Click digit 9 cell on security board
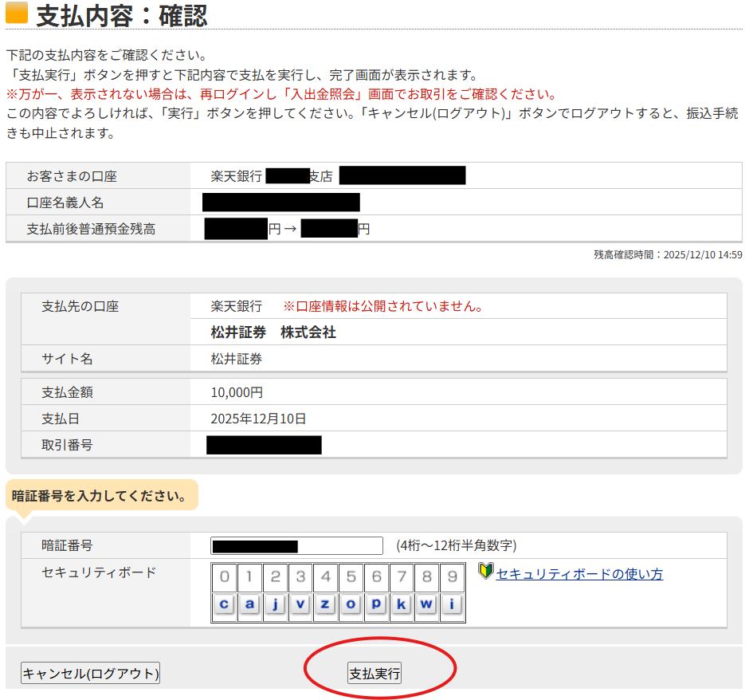This screenshot has height=700, width=749. (x=453, y=577)
